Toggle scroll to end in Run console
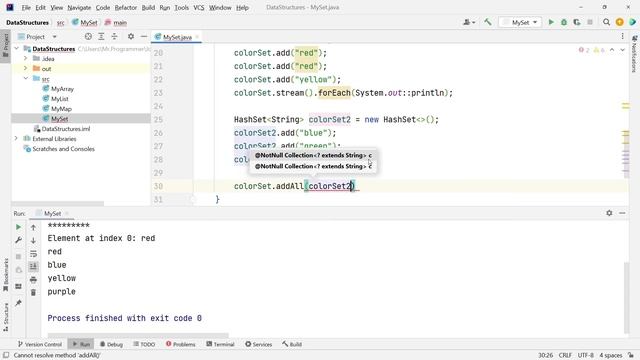Screen dimensions: 640x360 click(33, 267)
